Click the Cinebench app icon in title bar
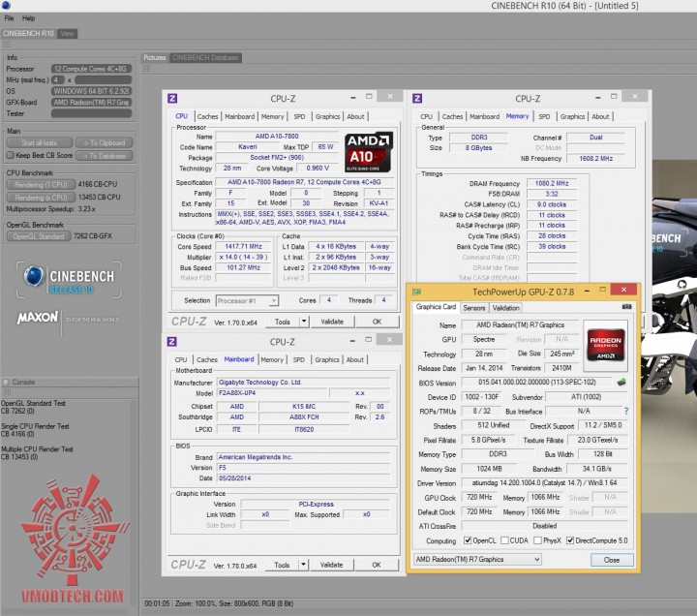The image size is (697, 616). pos(6,6)
